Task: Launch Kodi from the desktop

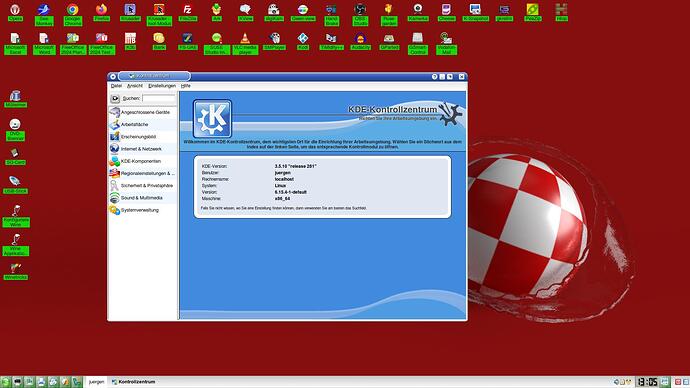Action: click(x=303, y=41)
